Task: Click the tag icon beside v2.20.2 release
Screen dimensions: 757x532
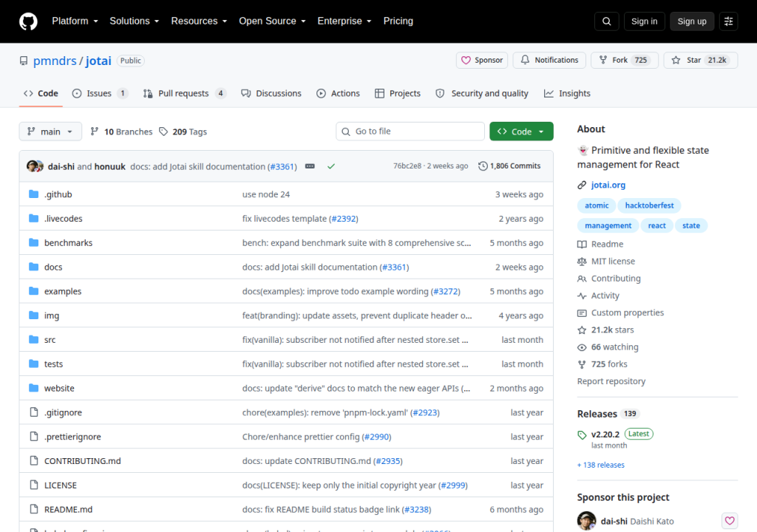Action: tap(582, 435)
